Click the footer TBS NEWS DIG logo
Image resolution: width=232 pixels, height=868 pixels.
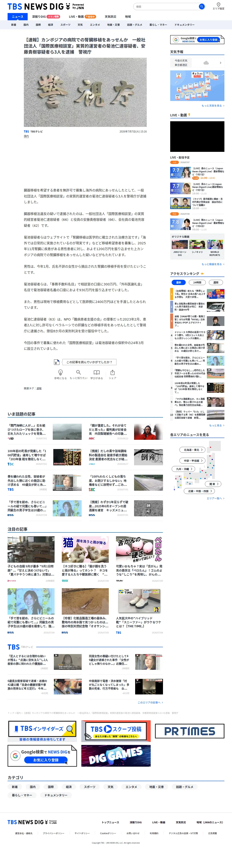click(32, 822)
